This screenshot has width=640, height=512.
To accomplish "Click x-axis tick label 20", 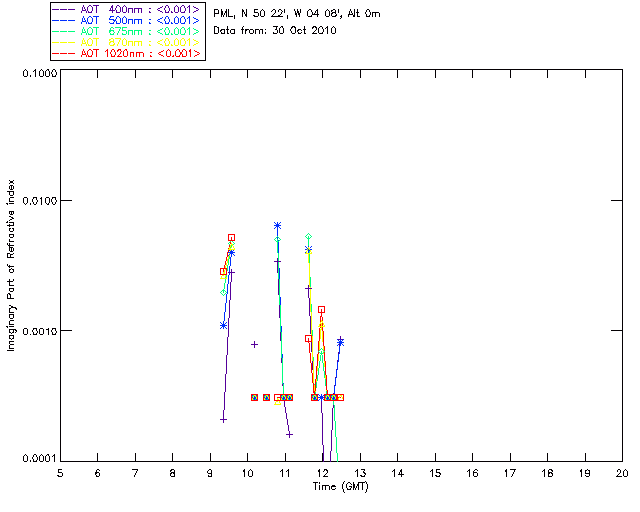I will click(622, 473).
